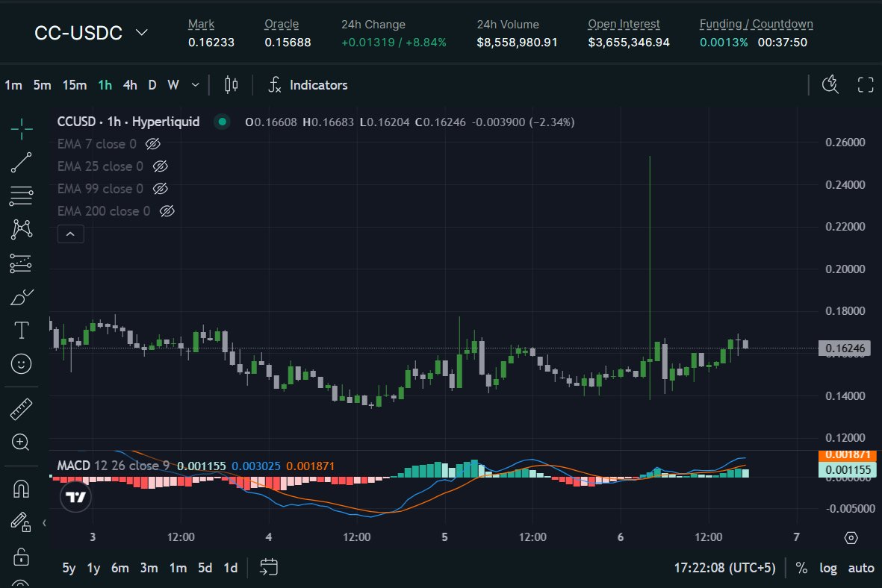Screen dimensions: 882x588
Task: Show the EMA 200 indicator
Action: [x=167, y=211]
